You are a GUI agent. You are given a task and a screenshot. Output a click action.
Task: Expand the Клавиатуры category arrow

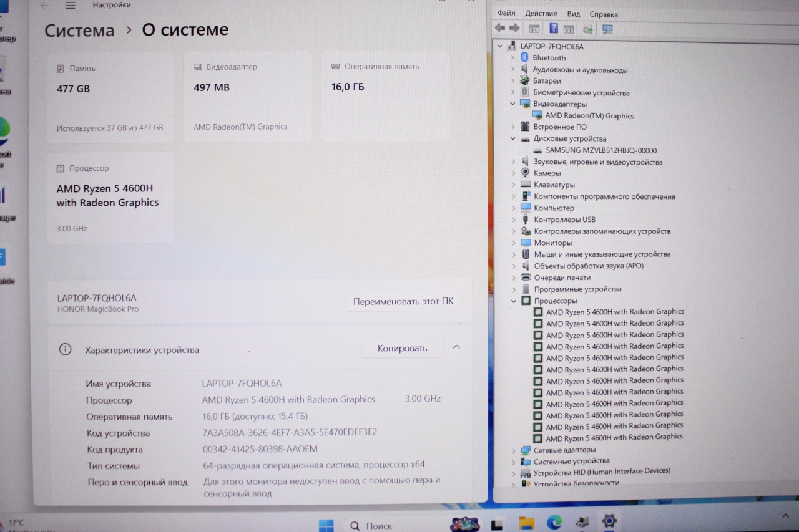click(x=513, y=185)
